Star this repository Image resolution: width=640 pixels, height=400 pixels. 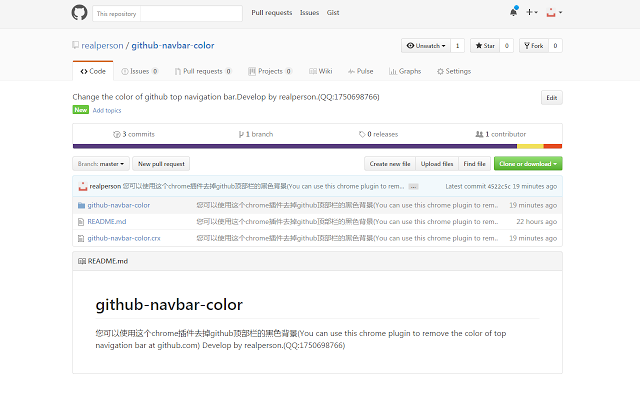(x=485, y=46)
